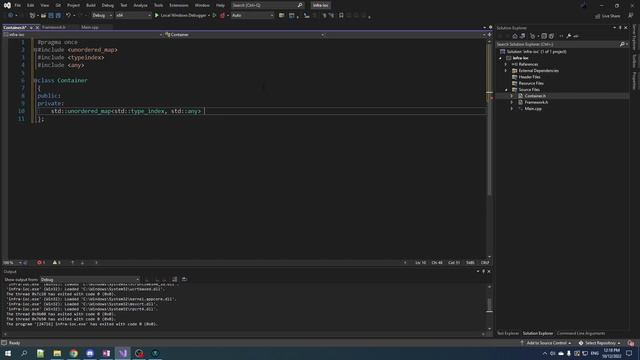The width and height of the screenshot is (640, 360).
Task: Open the infra-ioc project scope dropdown
Action: (x=83, y=35)
